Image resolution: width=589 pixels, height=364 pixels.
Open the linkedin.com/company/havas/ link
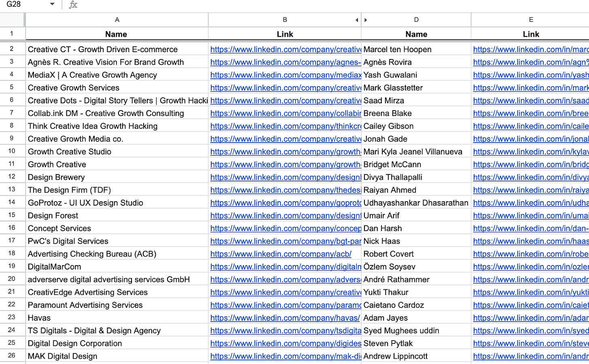(285, 318)
